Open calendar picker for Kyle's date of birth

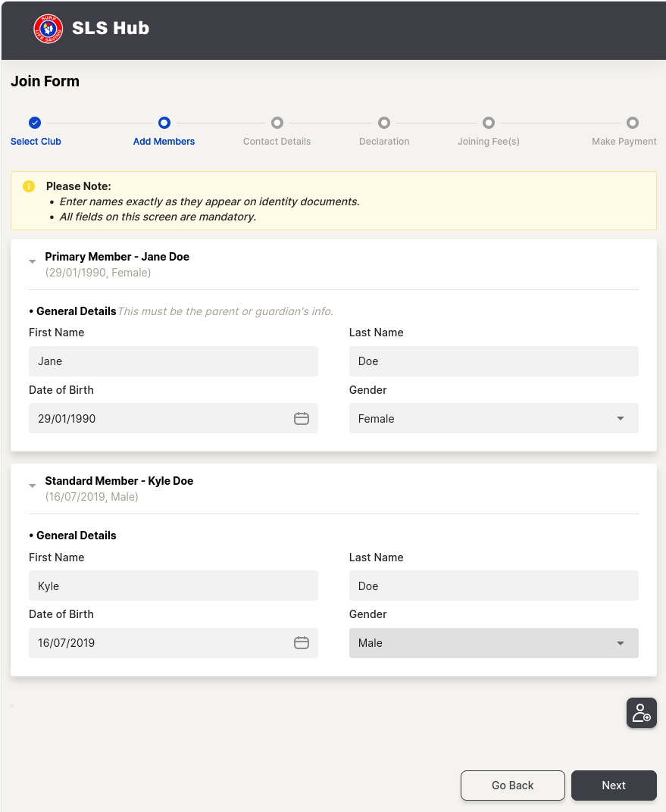[x=302, y=642]
